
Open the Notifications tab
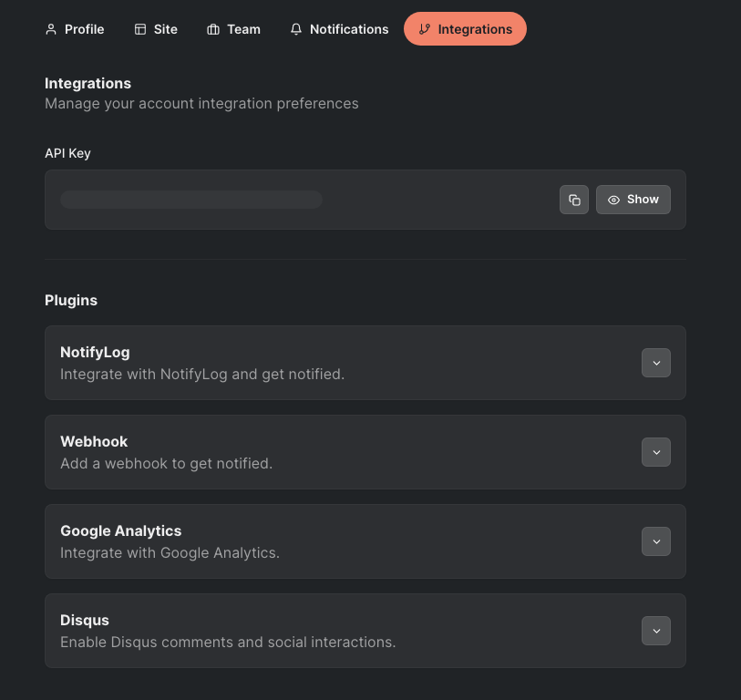(x=339, y=29)
